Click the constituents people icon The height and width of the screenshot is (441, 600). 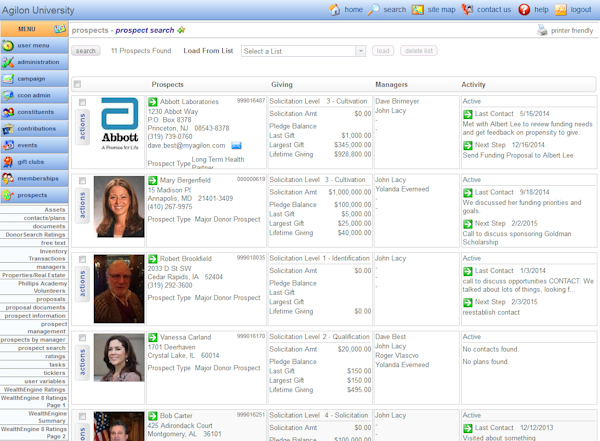(x=8, y=112)
